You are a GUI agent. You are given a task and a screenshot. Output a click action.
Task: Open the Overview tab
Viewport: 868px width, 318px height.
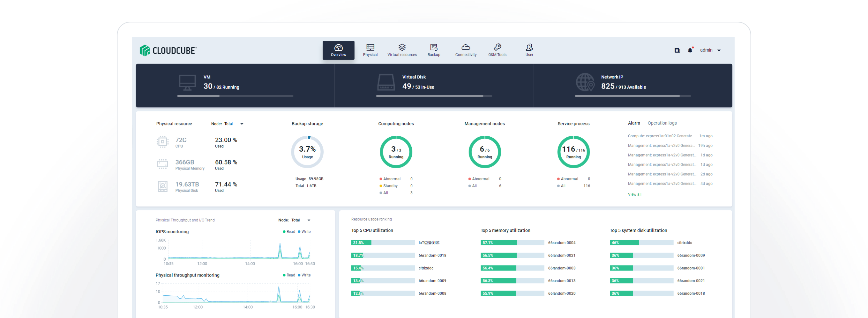pyautogui.click(x=338, y=50)
